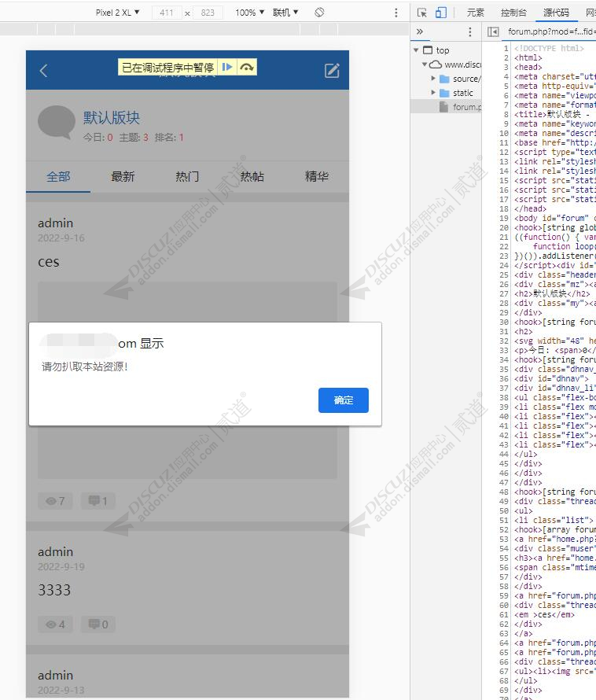Click admin author of the 3333 post
Screen dimensions: 596x700
click(55, 552)
